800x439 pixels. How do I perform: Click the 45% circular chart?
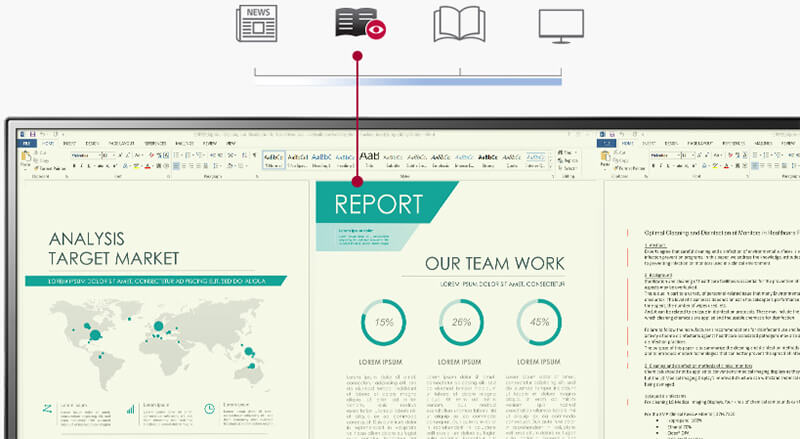pyautogui.click(x=539, y=322)
